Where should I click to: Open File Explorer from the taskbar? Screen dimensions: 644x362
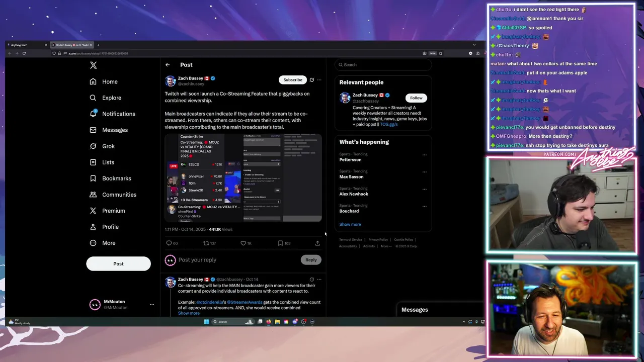(277, 322)
